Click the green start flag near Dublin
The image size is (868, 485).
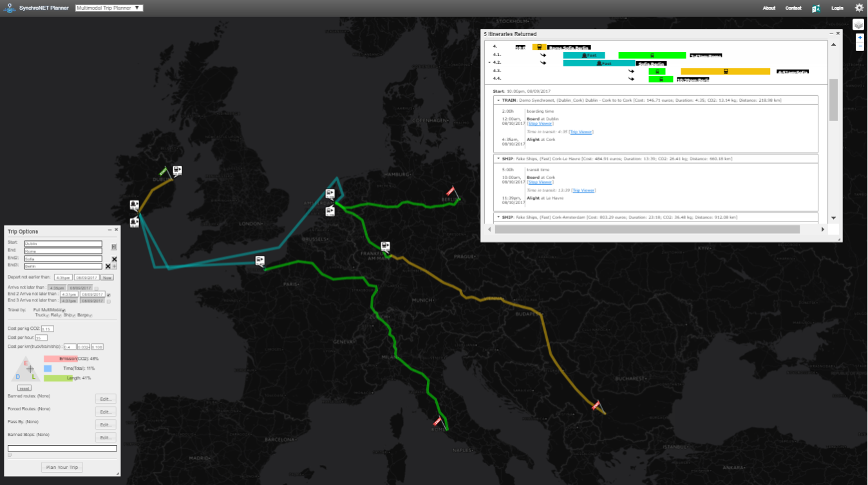[164, 172]
